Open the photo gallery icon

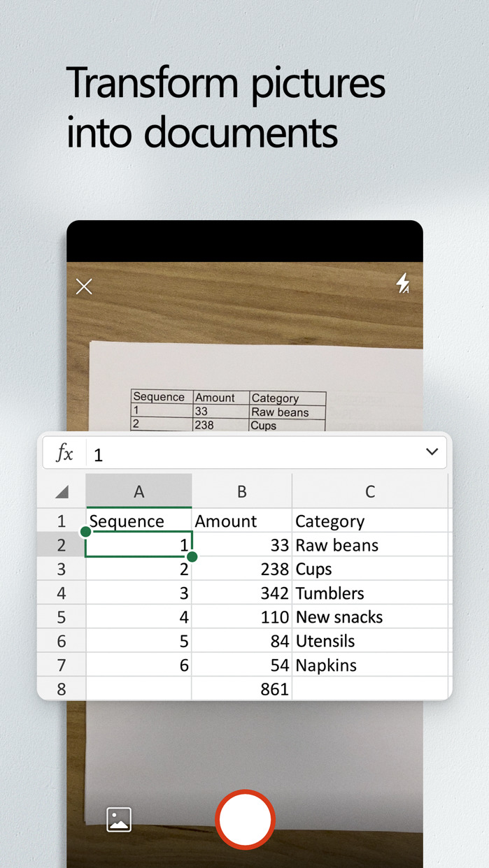pyautogui.click(x=119, y=819)
